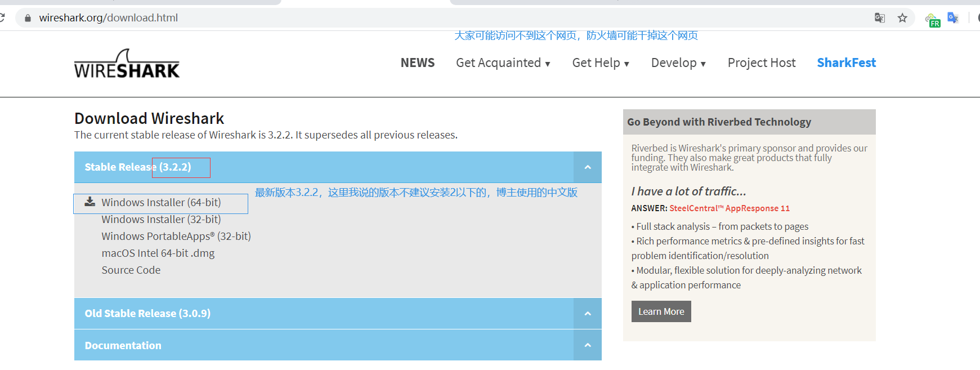
Task: Download Windows Installer (64-bit)
Action: click(161, 202)
